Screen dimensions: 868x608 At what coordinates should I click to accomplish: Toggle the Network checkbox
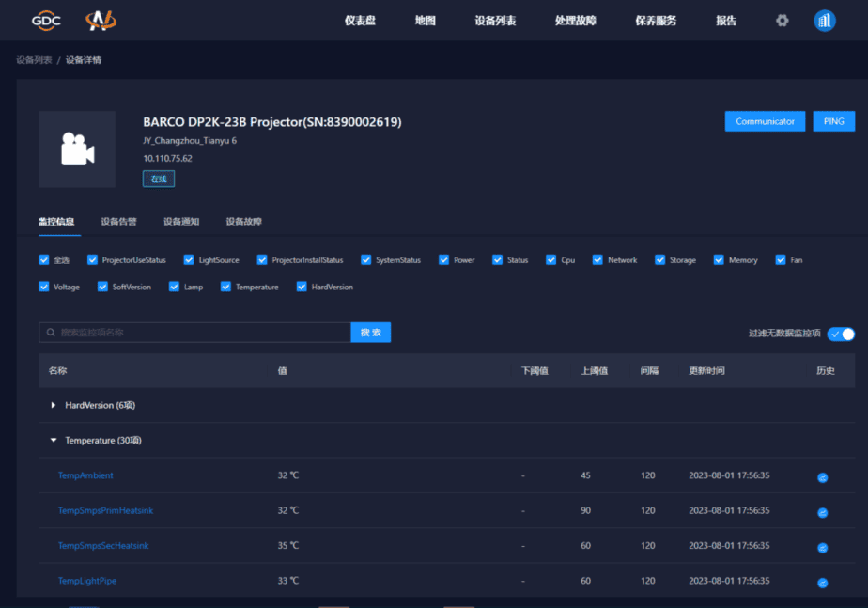coord(597,259)
